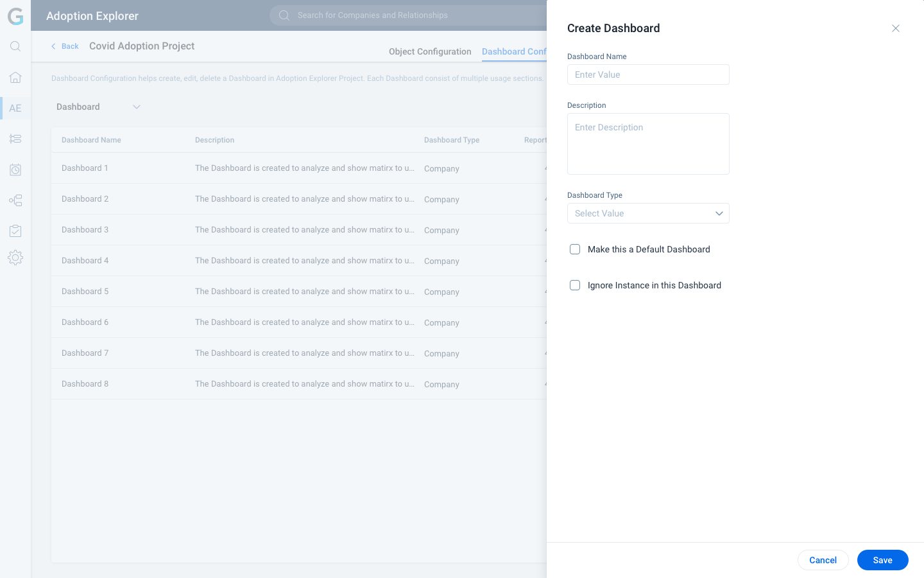Open the Dashboard Type Select Value dropdown
The height and width of the screenshot is (578, 924).
[648, 213]
